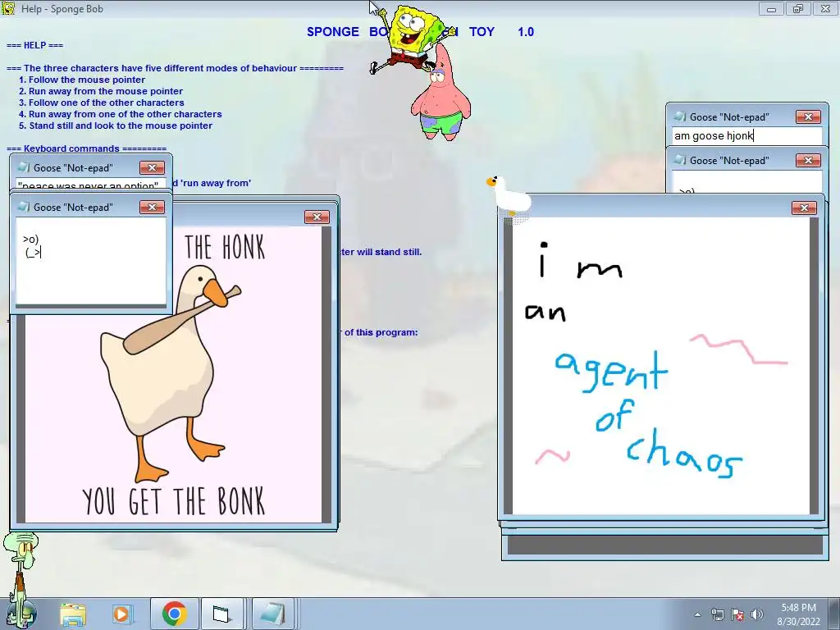Click the text area with the '>o)' ASCII goose
The width and height of the screenshot is (840, 630).
tap(91, 261)
